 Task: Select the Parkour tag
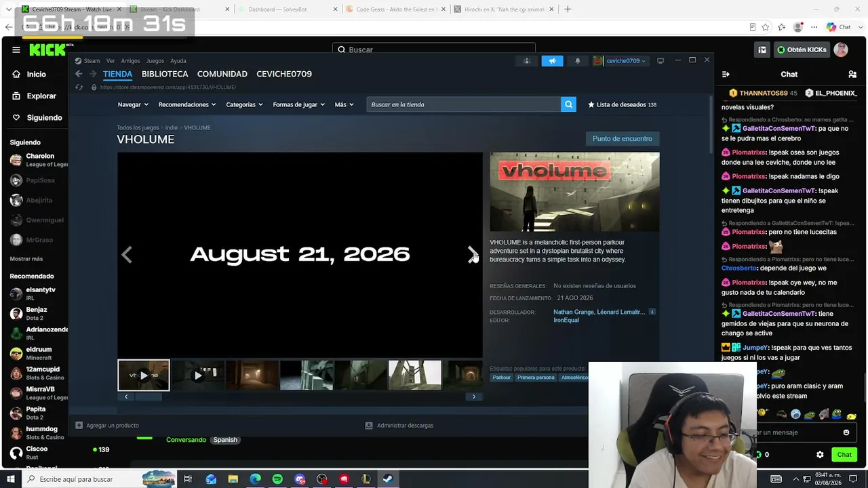[502, 378]
